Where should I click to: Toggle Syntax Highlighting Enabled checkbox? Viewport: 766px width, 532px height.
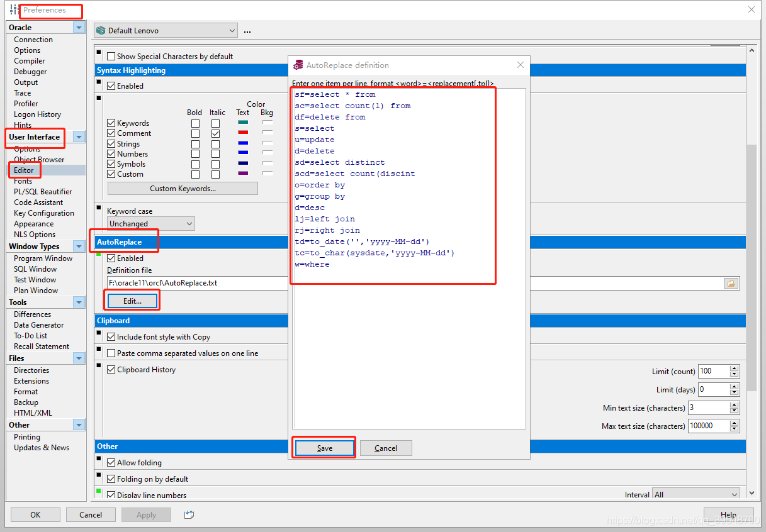(111, 86)
